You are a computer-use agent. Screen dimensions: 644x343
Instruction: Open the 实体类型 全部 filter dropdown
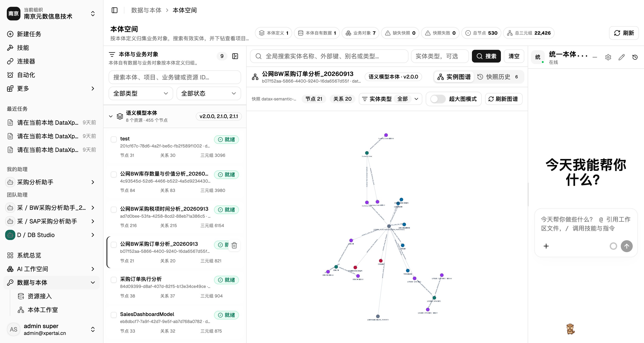tap(390, 99)
